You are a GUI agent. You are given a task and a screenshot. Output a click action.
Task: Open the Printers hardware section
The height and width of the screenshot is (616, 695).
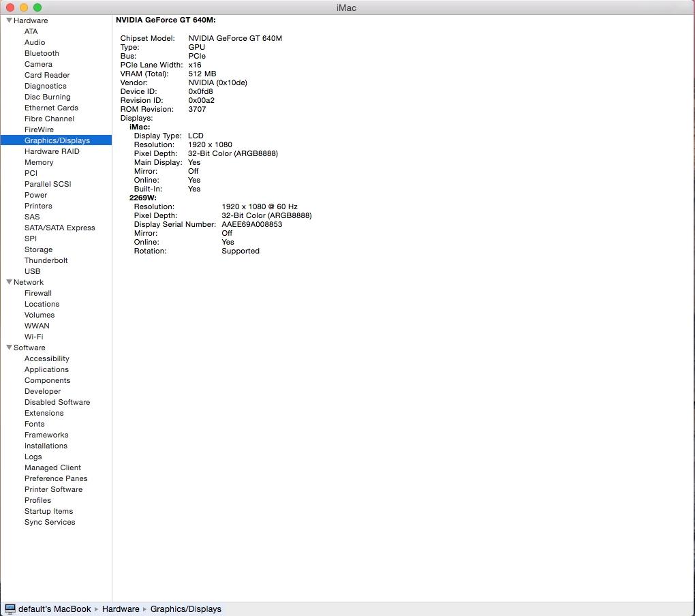point(38,206)
